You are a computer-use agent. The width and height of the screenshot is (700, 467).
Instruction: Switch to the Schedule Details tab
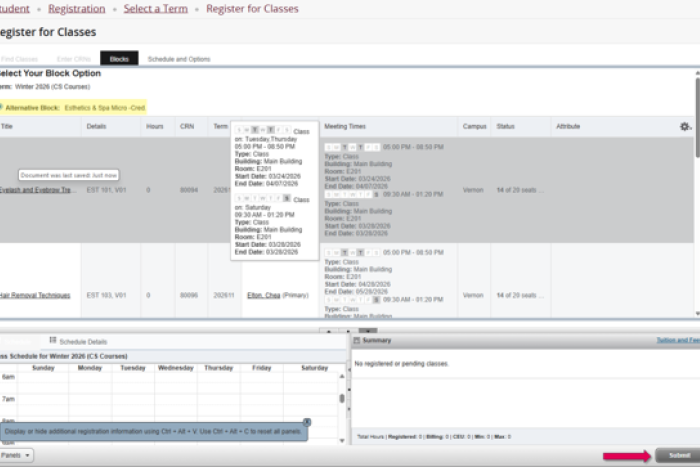78,342
